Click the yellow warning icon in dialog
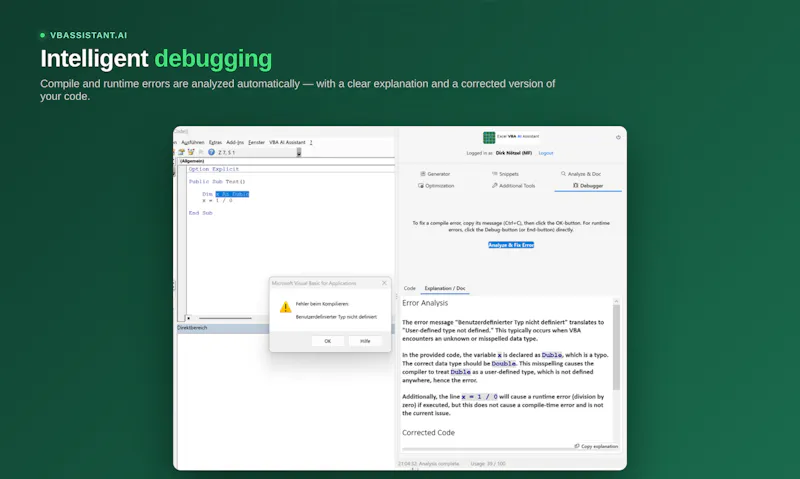The image size is (800, 479). 285,307
